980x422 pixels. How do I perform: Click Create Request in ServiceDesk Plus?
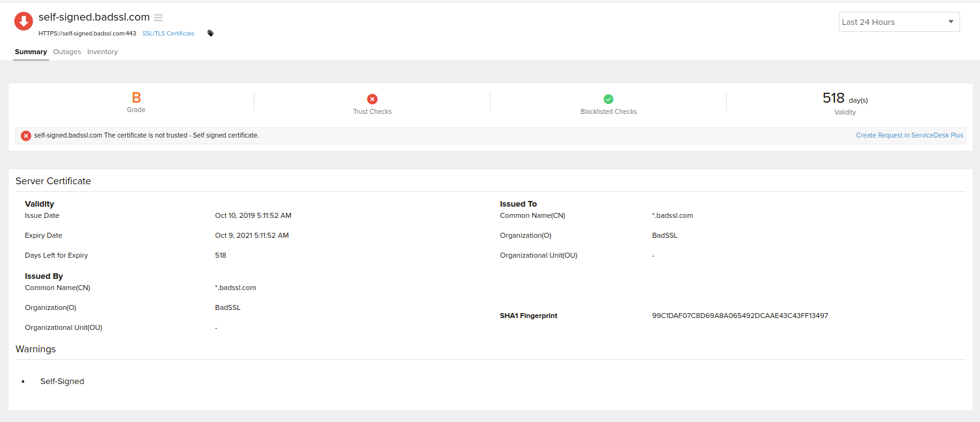pos(909,135)
